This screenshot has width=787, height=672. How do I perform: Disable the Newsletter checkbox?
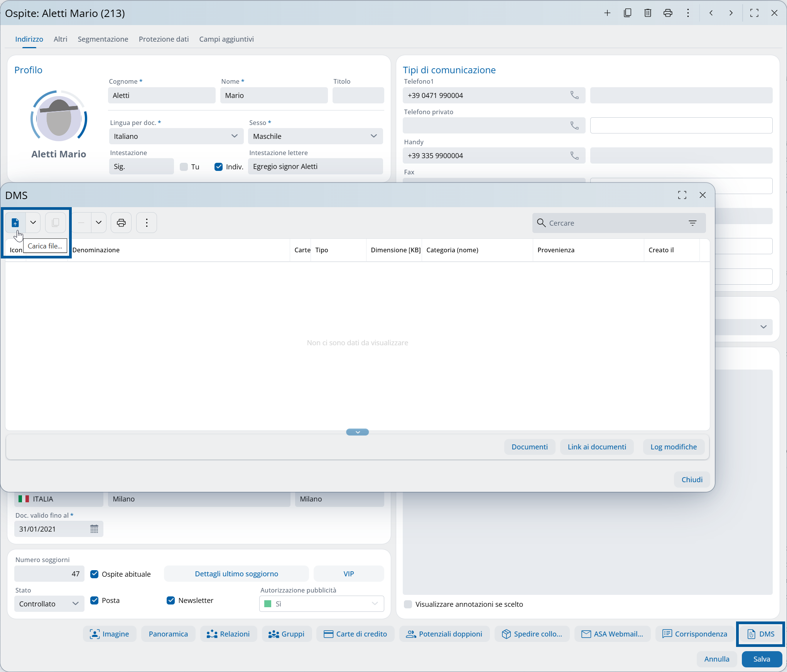point(171,601)
